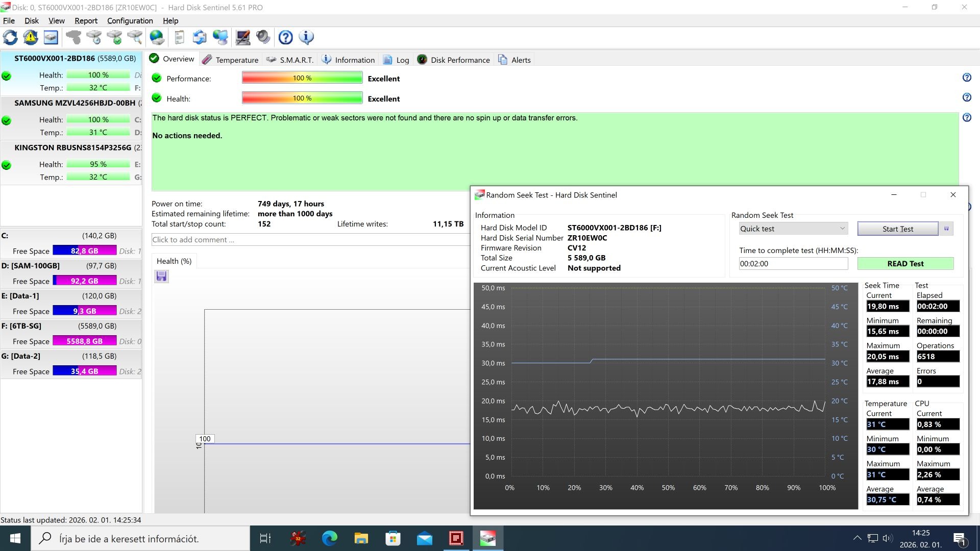Image resolution: width=980 pixels, height=551 pixels.
Task: Click the report document toolbar icon
Action: click(x=179, y=37)
